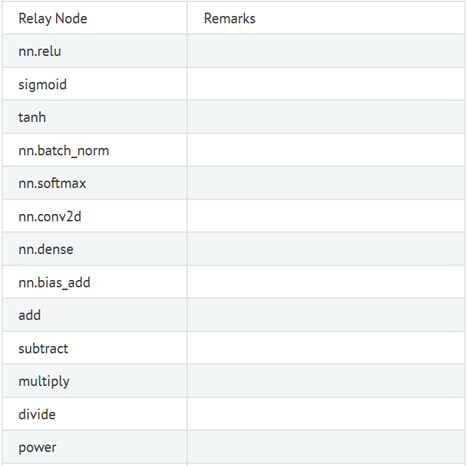Click empty Remarks cell beside nn.conv2d
Viewport: 467px width, 466px height.
326,216
